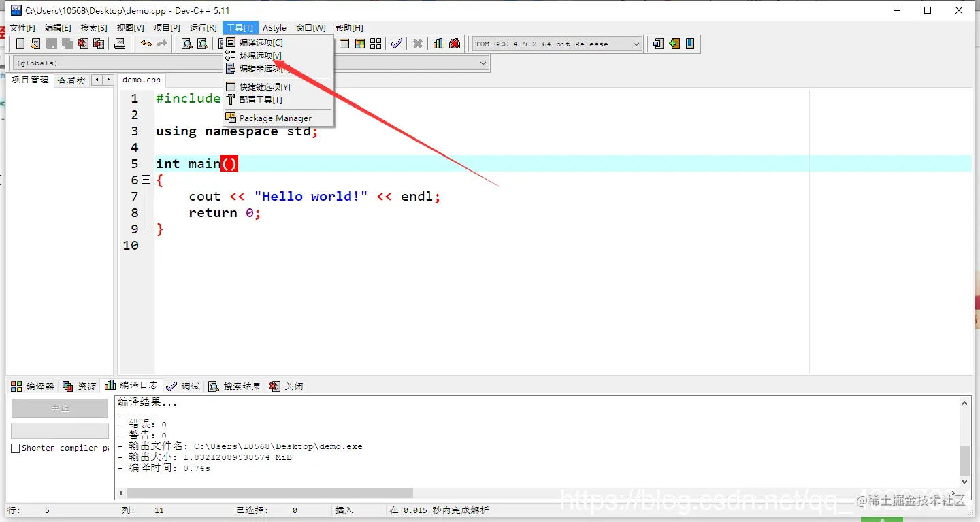Open Package Manager from Tools menu

[278, 118]
